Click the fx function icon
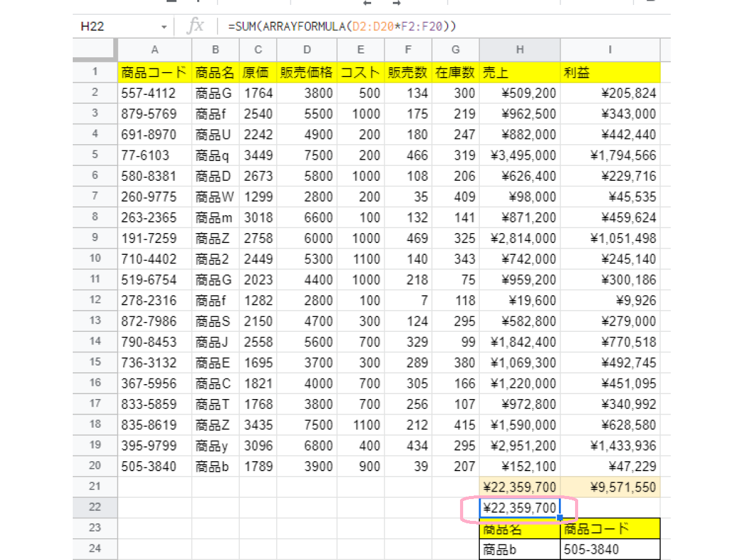This screenshot has height=560, width=746. coord(196,26)
